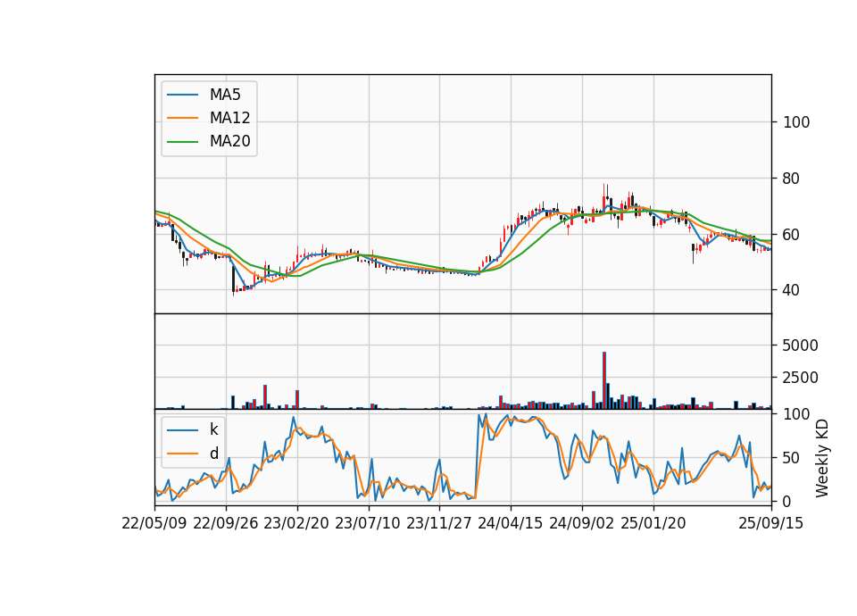Screen dimensions: 857x616
Task: Click the volume axis value 5000
Action: coord(801,345)
